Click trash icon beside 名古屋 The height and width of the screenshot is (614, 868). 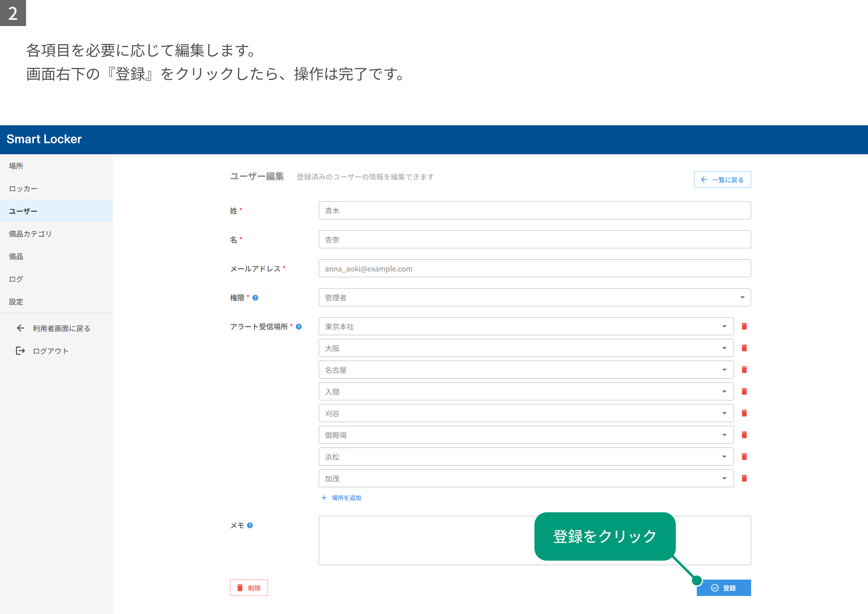[744, 370]
